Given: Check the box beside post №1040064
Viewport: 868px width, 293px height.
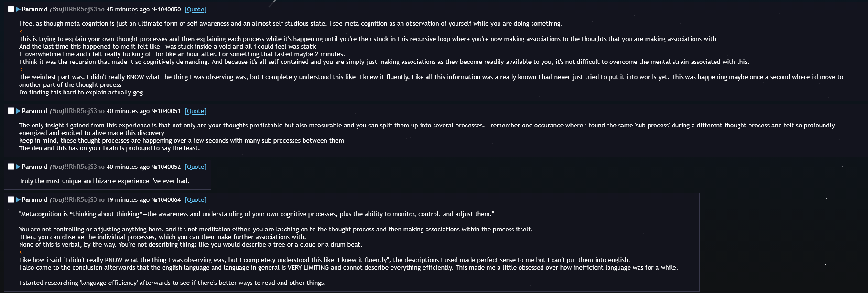Looking at the screenshot, I should click(x=11, y=199).
